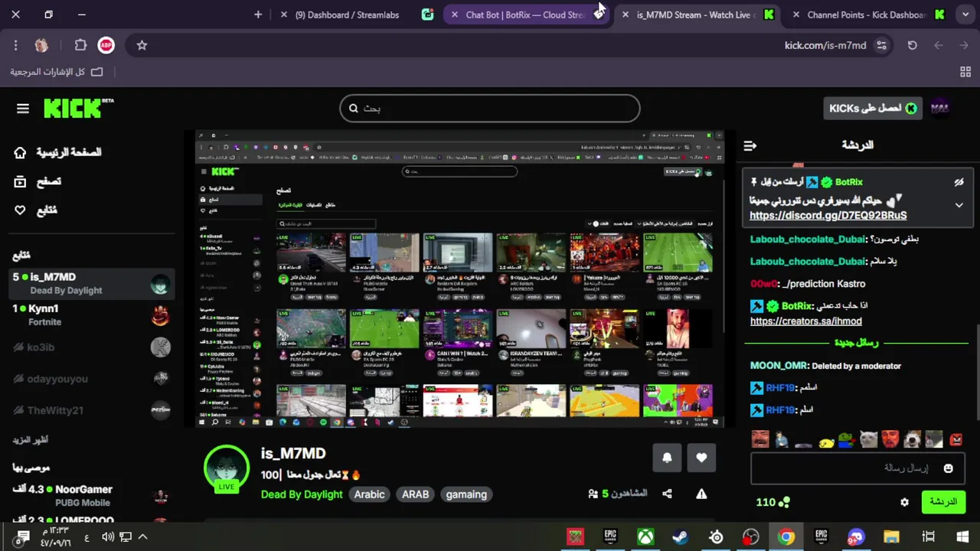Click is_M7MD streamer avatar
Viewport: 980px width, 551px height.
pos(227,468)
